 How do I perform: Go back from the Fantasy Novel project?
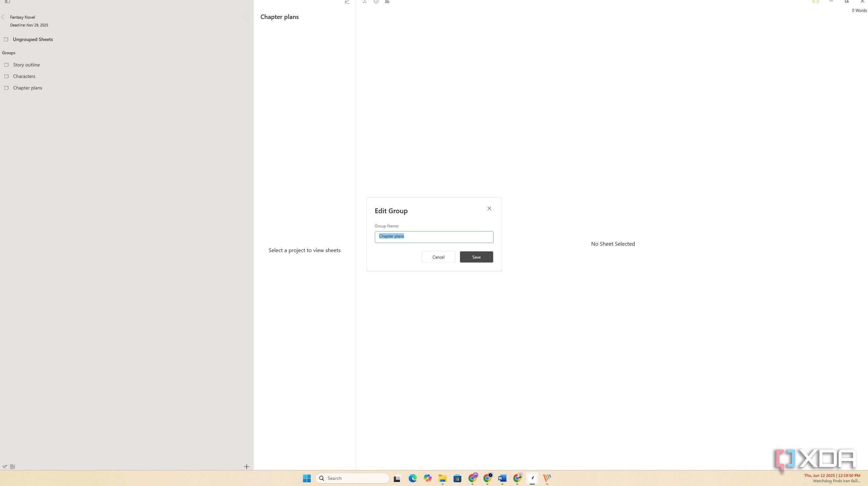[x=3, y=17]
